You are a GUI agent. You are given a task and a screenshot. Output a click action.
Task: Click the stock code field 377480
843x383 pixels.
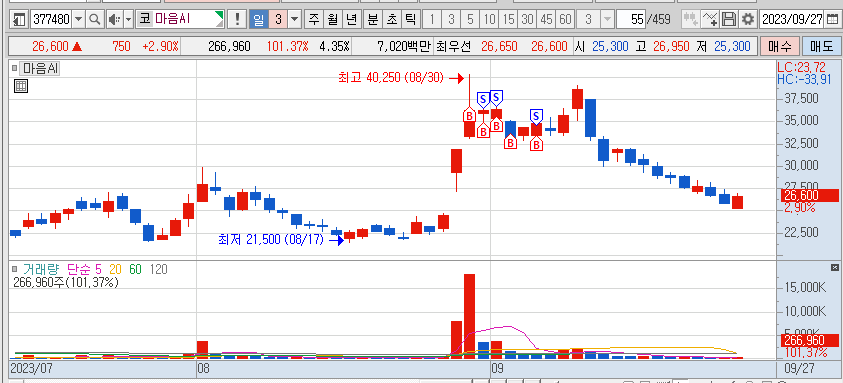point(52,20)
